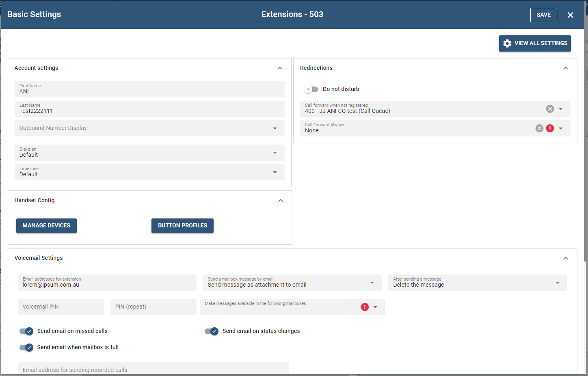588x376 pixels.
Task: Collapse the Account settings section
Action: pos(280,68)
